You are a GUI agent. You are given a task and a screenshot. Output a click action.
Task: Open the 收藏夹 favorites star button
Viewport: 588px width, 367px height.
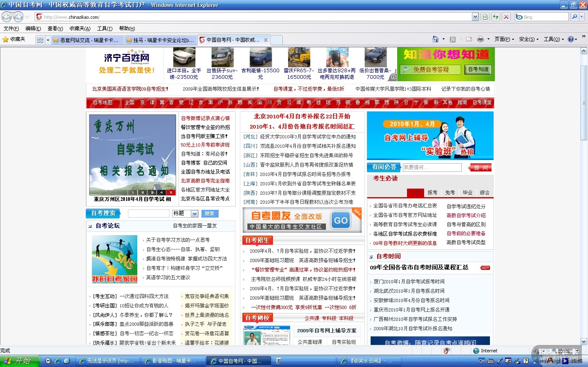tap(14, 40)
